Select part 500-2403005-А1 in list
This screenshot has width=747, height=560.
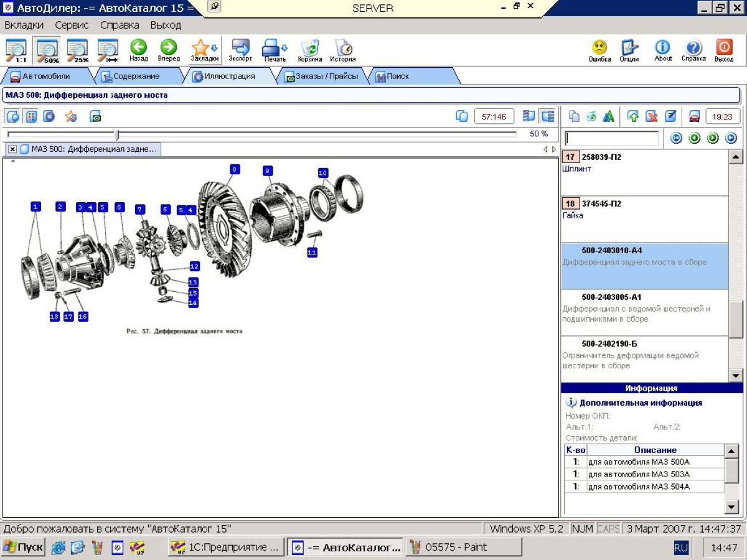(644, 312)
